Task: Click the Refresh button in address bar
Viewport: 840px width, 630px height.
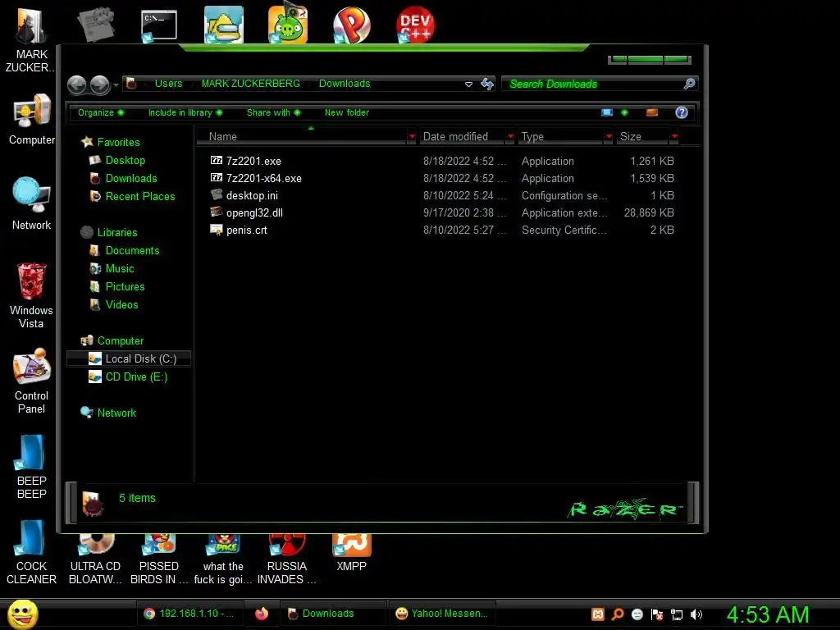Action: tap(487, 84)
